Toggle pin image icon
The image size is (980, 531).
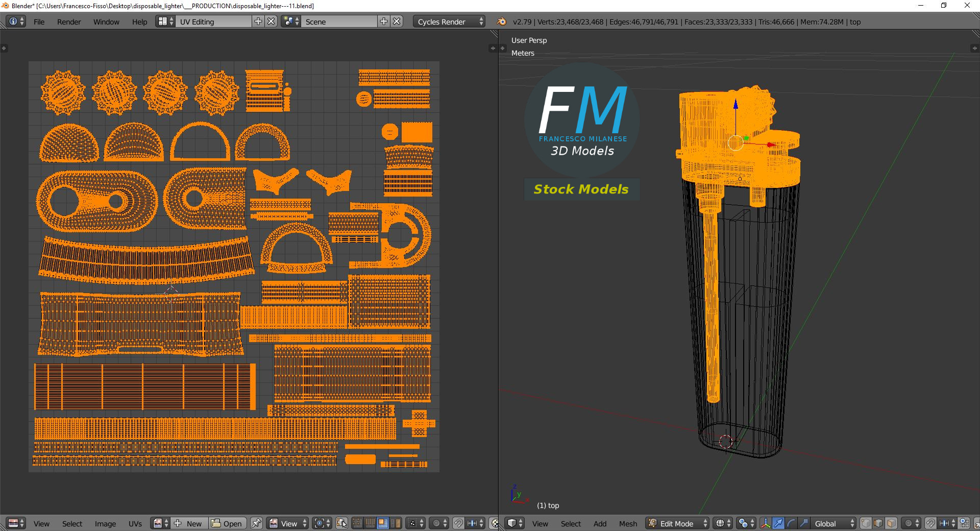[256, 523]
